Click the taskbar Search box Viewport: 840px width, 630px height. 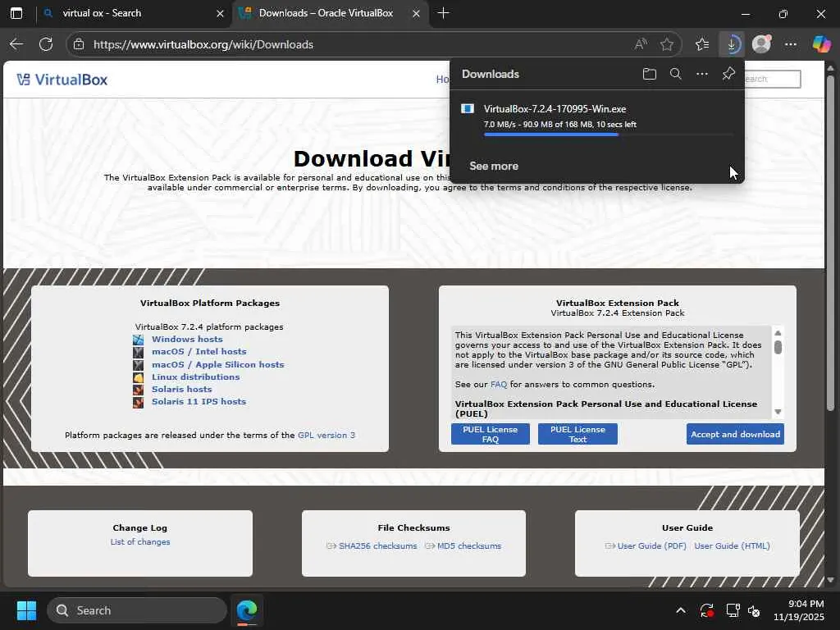coord(137,610)
